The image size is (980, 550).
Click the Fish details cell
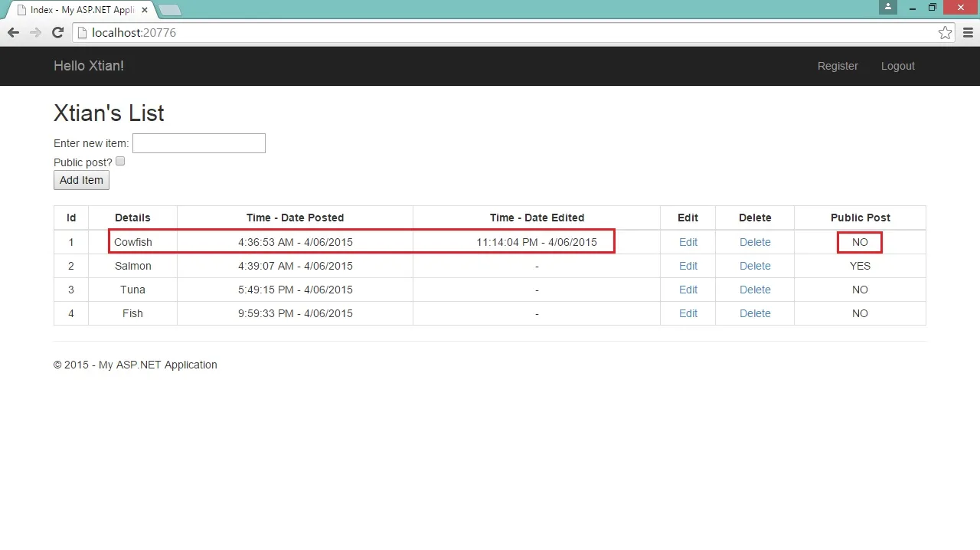133,313
